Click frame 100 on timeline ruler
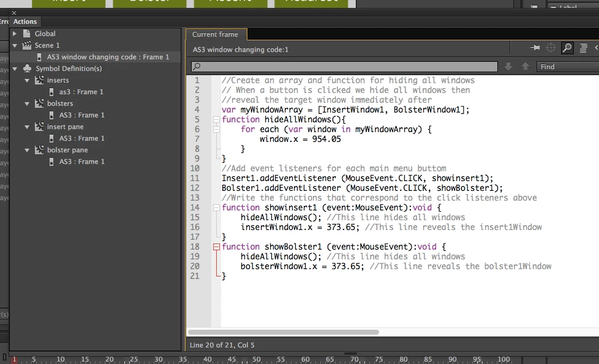The image size is (599, 364). coord(503,360)
